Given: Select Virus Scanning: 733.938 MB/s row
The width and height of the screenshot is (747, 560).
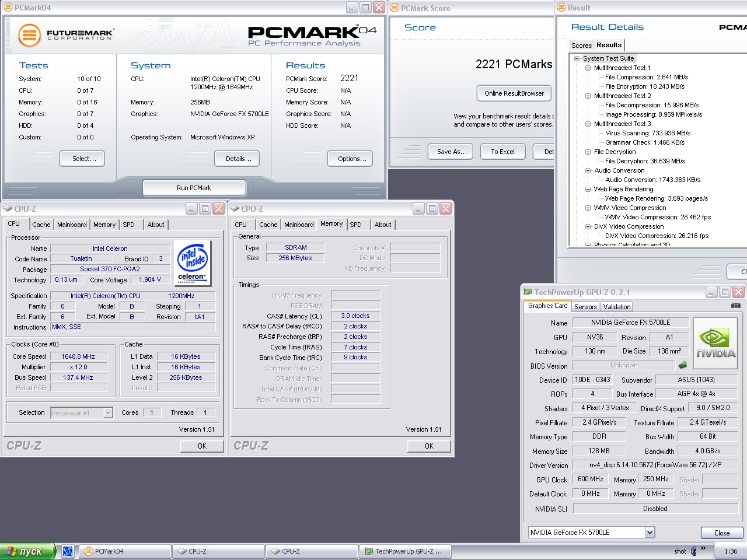Looking at the screenshot, I should 647,133.
